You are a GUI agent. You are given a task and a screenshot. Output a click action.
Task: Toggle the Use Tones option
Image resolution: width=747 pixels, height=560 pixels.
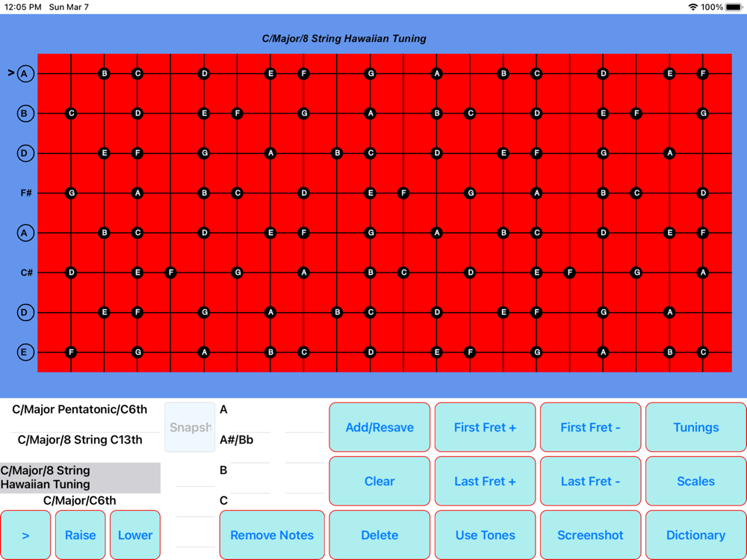485,535
